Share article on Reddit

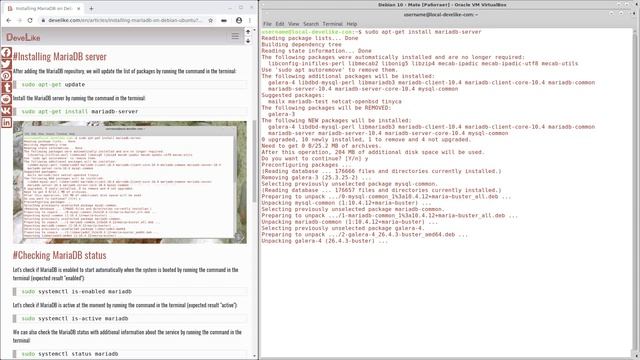(x=6, y=99)
